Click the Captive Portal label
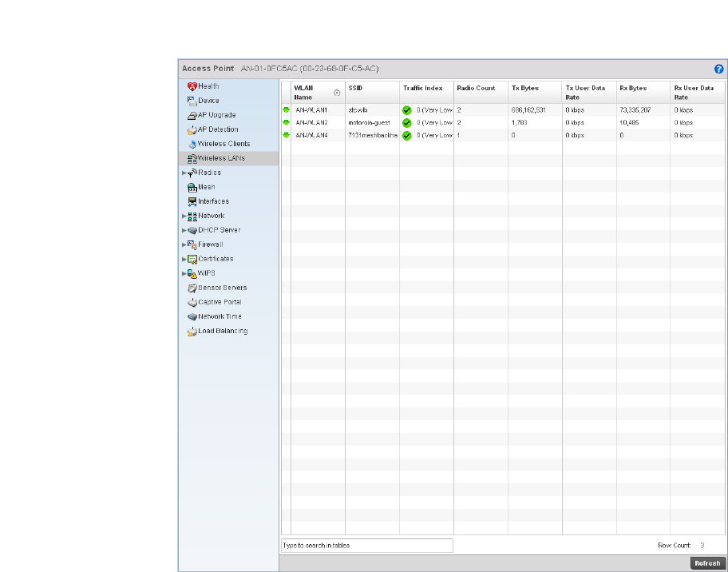Viewport: 728px width, 572px height. tap(220, 303)
